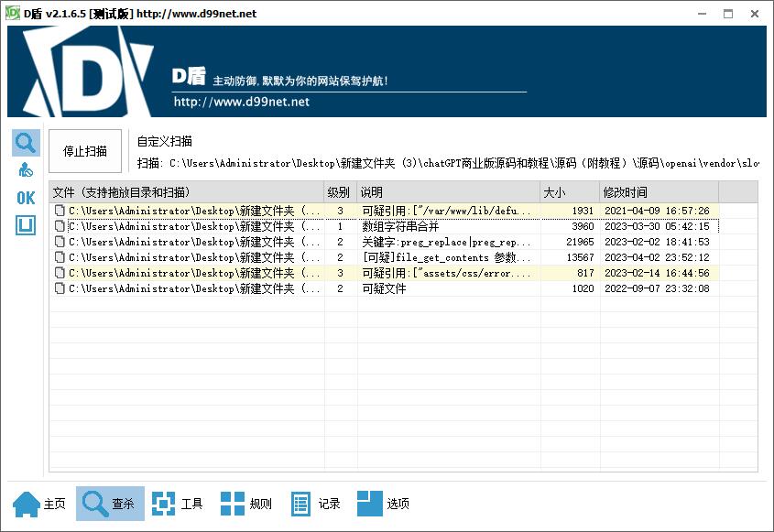Click the user shield icon in left sidebar

[x=26, y=170]
